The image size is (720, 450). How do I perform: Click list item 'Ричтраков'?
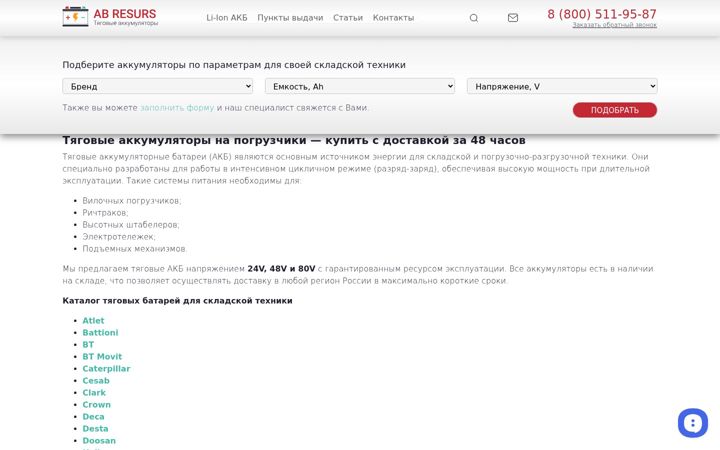point(105,213)
